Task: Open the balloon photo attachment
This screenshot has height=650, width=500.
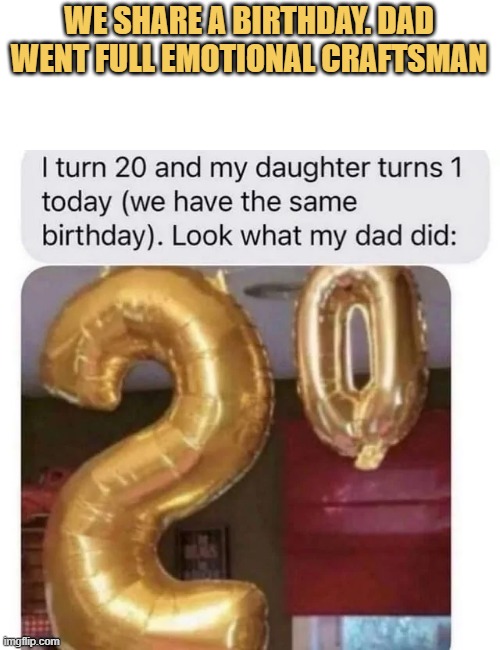Action: point(236,458)
